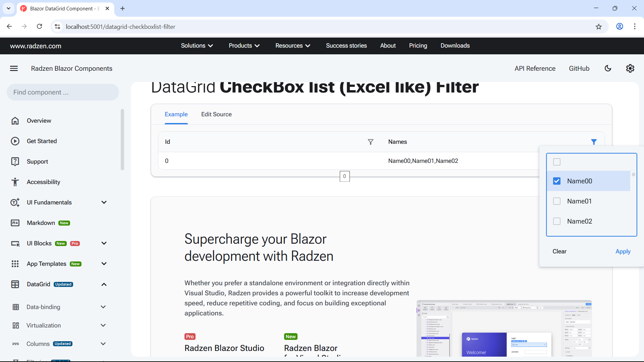Select the Get Started play icon

[15, 141]
